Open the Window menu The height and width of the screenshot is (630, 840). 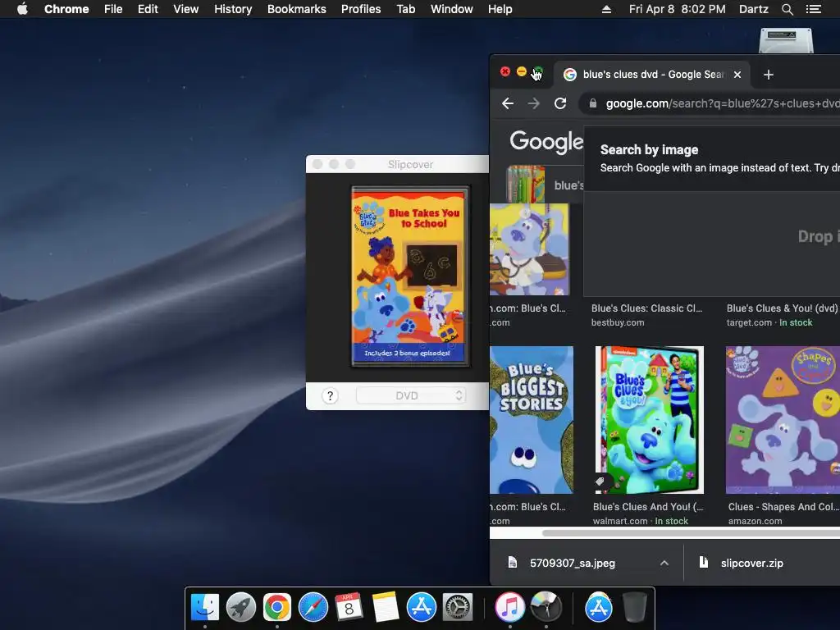coord(452,9)
